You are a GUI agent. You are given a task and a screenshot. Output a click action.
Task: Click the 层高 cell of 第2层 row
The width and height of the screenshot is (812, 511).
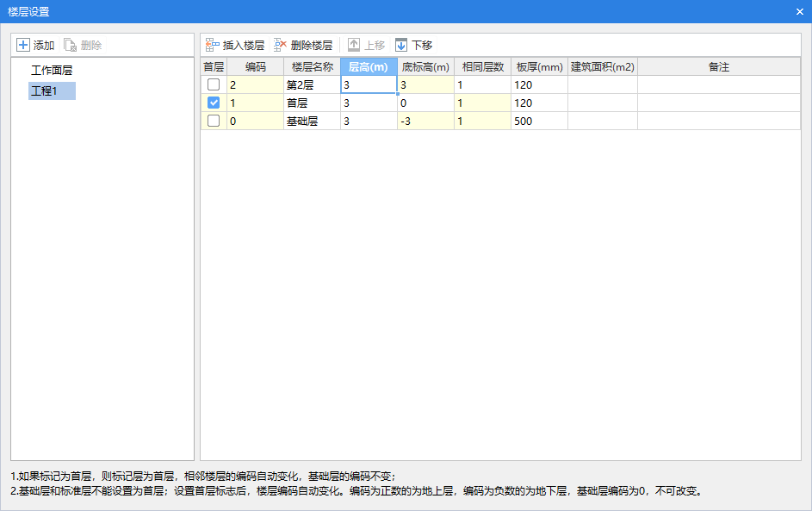(x=369, y=84)
